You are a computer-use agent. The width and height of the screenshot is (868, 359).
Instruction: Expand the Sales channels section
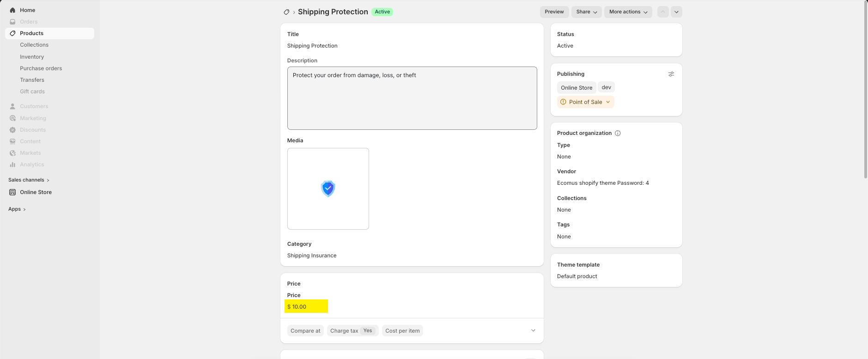pyautogui.click(x=29, y=180)
